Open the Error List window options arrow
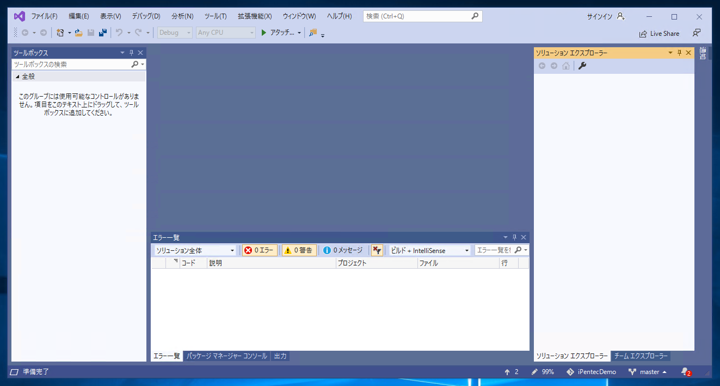Screen dimensions: 720x386 505,237
